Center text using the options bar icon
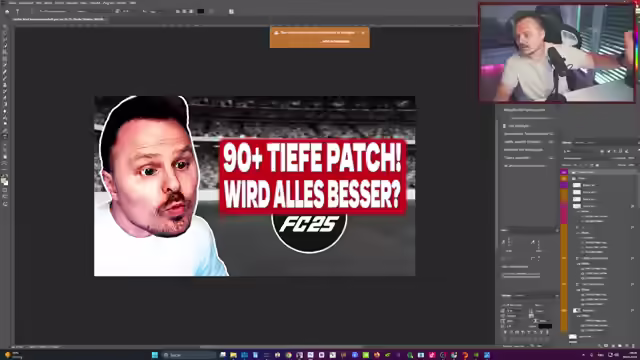 [184, 11]
